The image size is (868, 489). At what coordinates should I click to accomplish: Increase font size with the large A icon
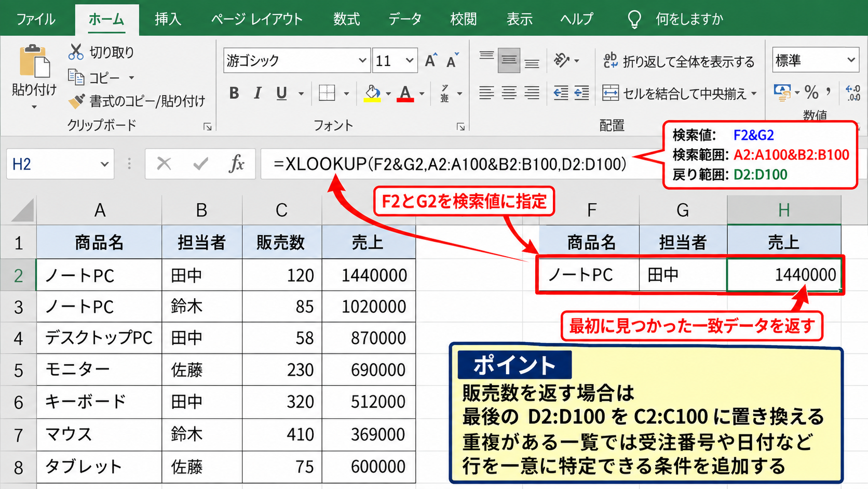pyautogui.click(x=431, y=61)
